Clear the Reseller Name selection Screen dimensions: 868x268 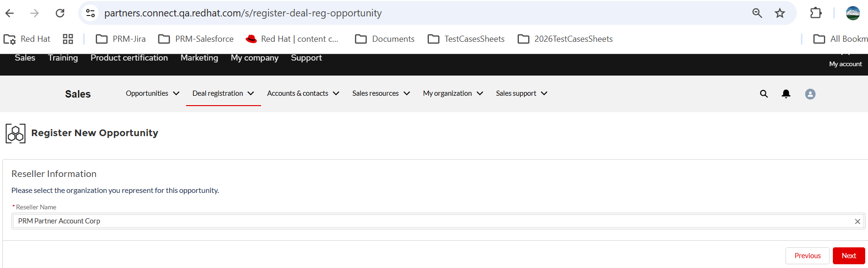pyautogui.click(x=857, y=222)
